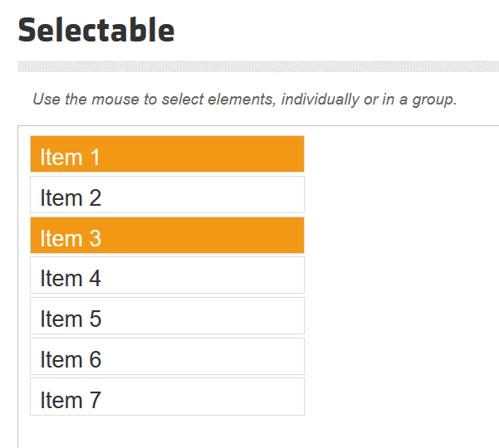Select Item 2 in the list

click(167, 195)
